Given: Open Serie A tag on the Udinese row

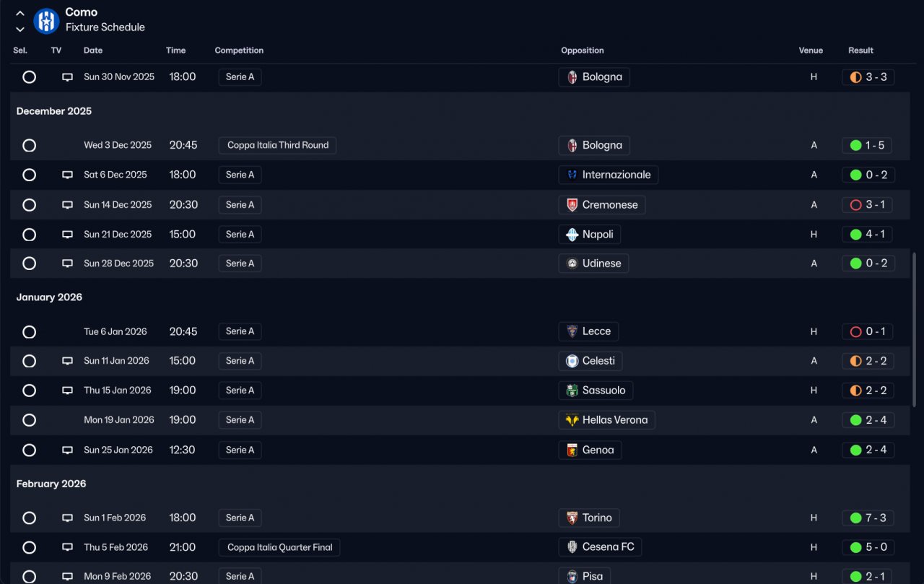Looking at the screenshot, I should [x=240, y=263].
